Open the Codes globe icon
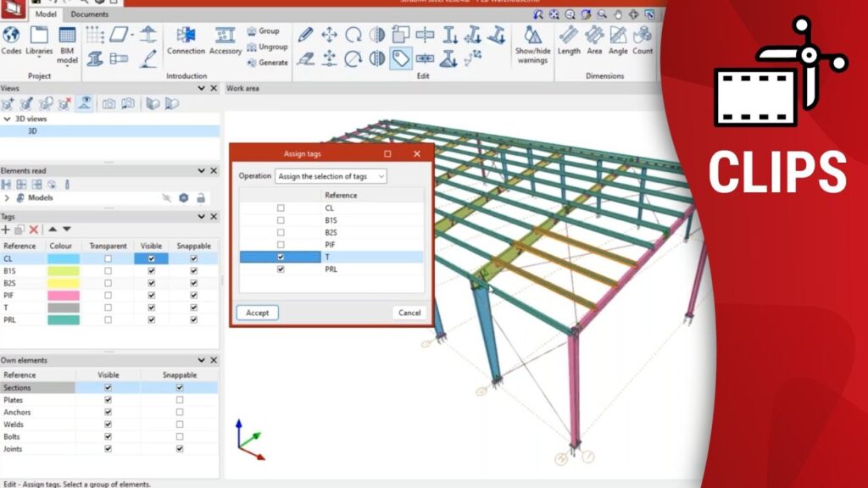 [11, 36]
